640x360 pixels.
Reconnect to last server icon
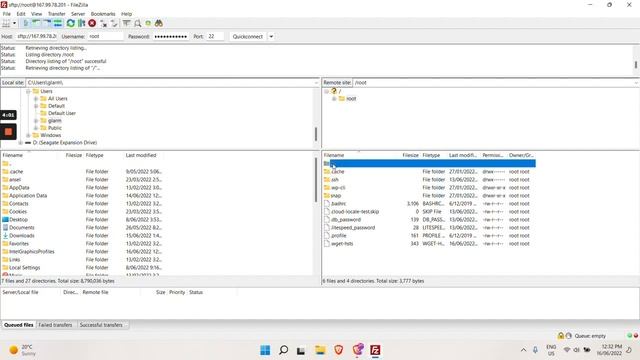114,23
